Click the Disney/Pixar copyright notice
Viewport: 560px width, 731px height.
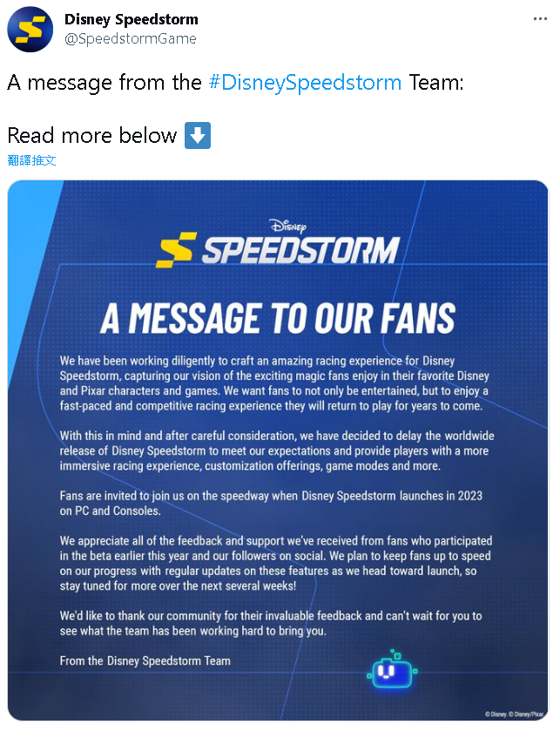(x=514, y=714)
